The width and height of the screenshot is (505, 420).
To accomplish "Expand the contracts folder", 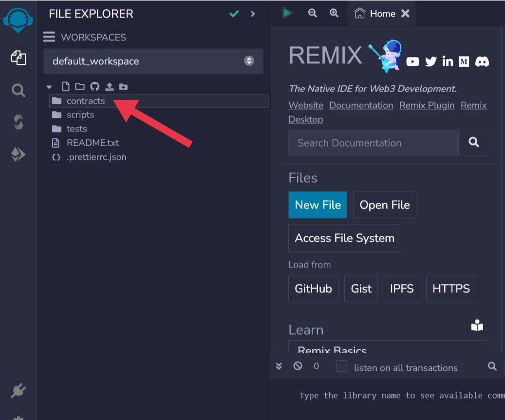I will [159, 101].
